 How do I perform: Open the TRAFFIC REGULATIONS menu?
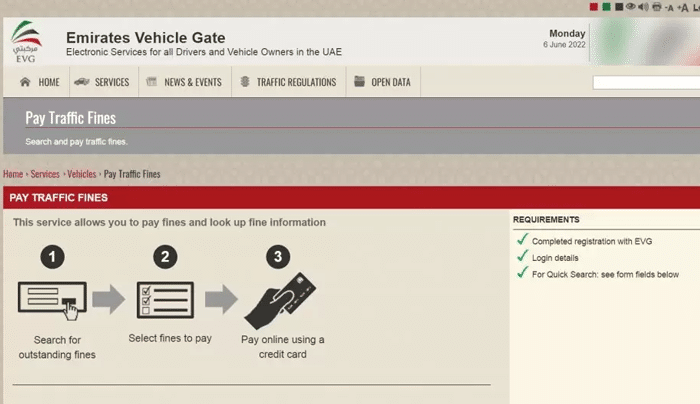coord(288,82)
